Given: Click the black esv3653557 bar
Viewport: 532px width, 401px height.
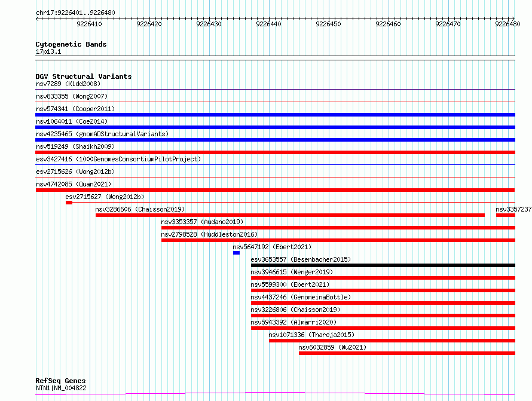Looking at the screenshot, I should tap(383, 265).
